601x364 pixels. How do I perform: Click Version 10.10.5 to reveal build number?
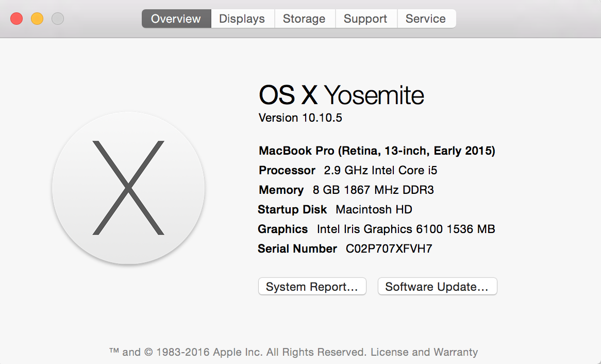pyautogui.click(x=300, y=118)
